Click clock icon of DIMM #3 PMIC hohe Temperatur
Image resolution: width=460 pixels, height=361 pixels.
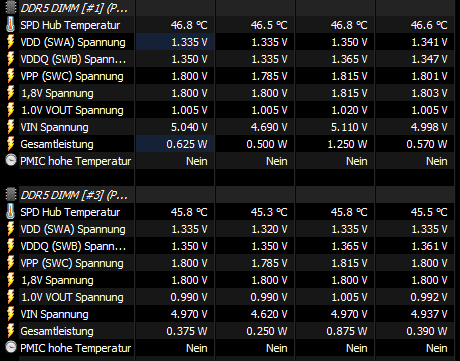coord(11,347)
